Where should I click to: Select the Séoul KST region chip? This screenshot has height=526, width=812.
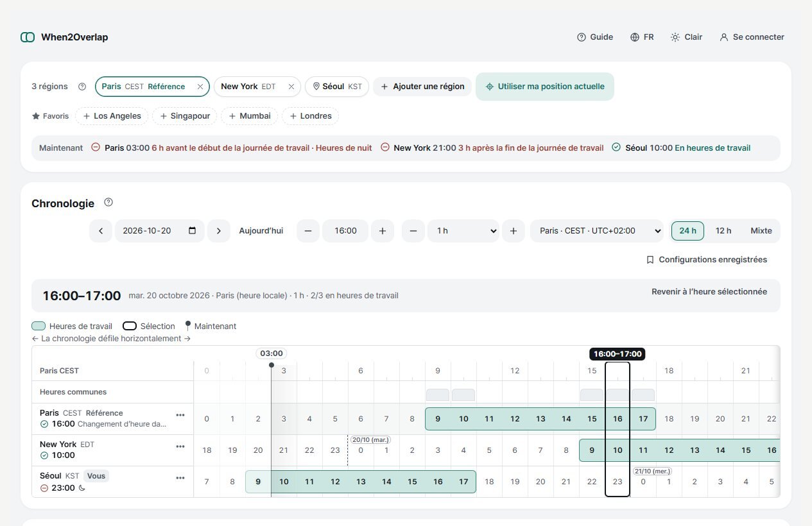point(337,87)
